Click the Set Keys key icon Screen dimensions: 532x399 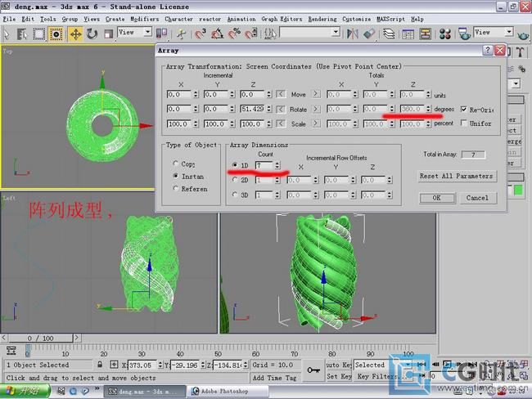click(313, 370)
